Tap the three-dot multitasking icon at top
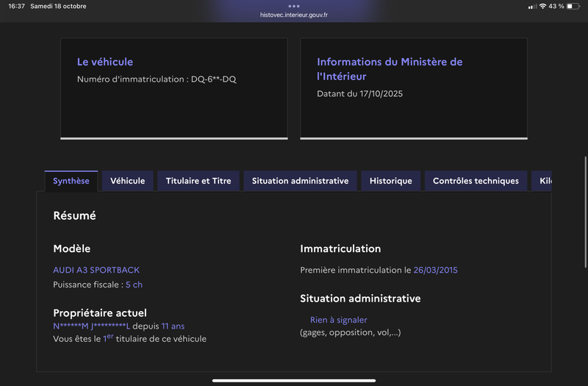Image resolution: width=588 pixels, height=386 pixels. 294,6
